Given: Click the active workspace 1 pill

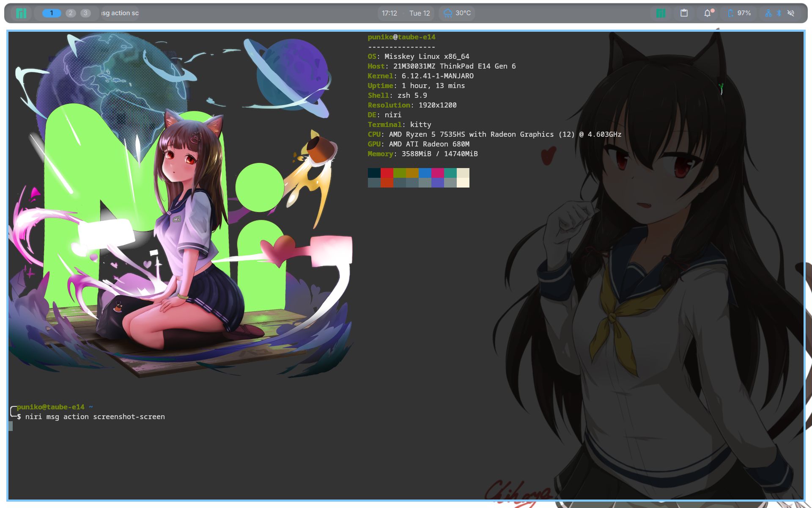Looking at the screenshot, I should (x=51, y=13).
